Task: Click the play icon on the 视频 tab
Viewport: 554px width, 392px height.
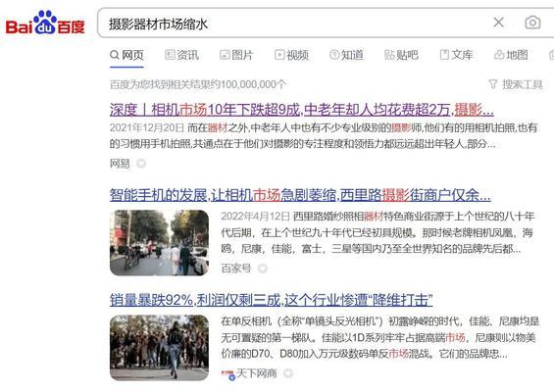Action: [x=279, y=55]
